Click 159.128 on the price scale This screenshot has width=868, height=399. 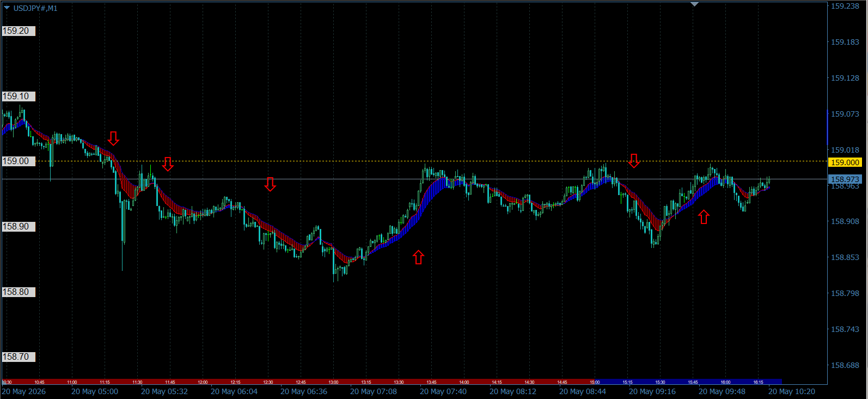[845, 78]
